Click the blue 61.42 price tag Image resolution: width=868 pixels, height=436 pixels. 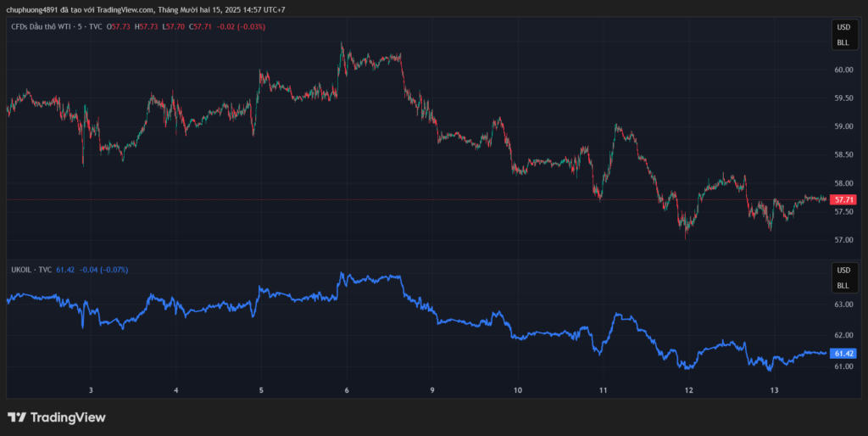coord(843,353)
